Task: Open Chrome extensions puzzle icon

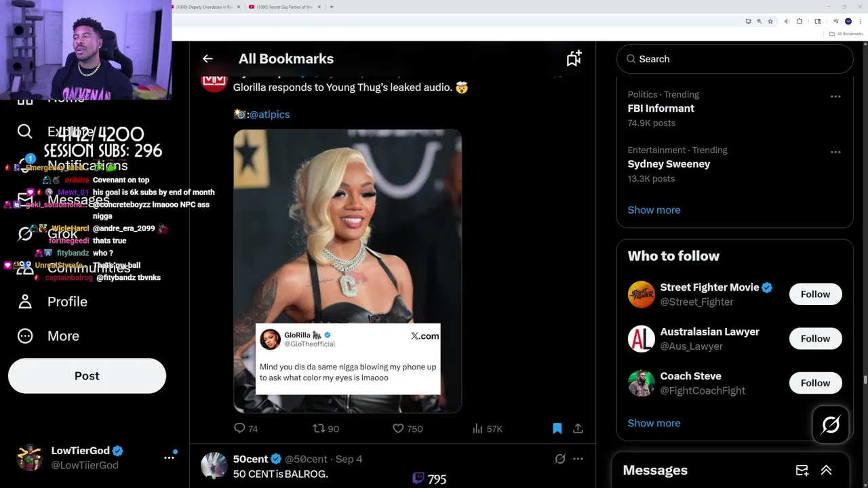Action: point(800,21)
